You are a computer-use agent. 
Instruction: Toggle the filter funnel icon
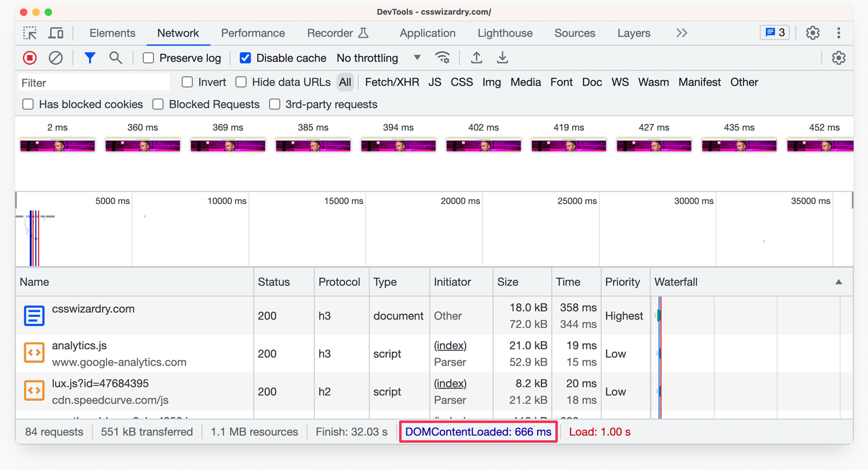coord(90,58)
